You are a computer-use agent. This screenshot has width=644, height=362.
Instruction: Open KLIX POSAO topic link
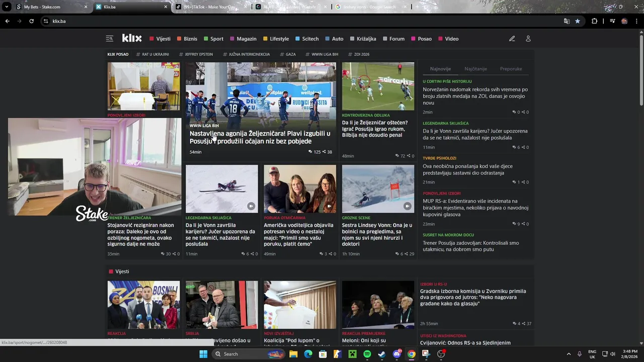coord(118,54)
